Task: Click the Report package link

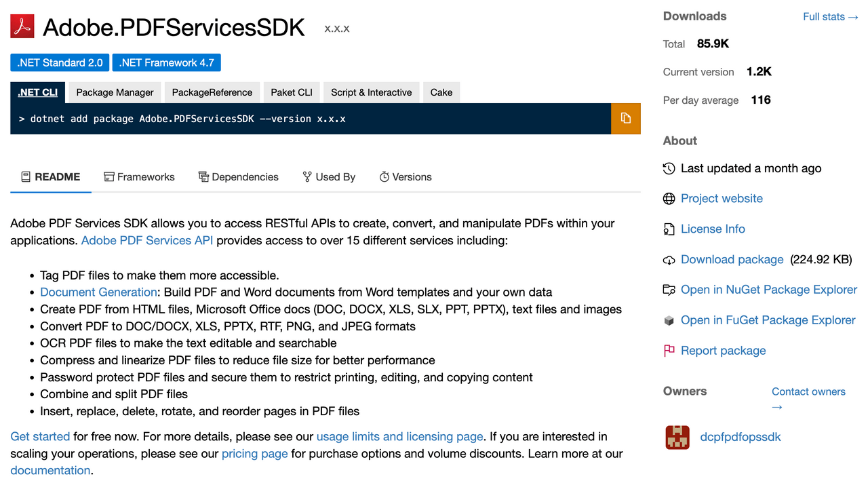Action: pyautogui.click(x=724, y=351)
